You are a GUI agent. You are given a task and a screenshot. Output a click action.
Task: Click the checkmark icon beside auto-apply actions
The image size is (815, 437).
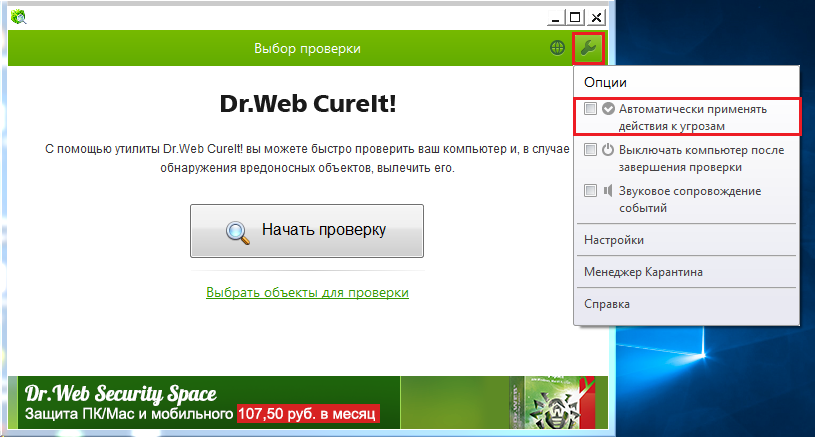(x=608, y=109)
